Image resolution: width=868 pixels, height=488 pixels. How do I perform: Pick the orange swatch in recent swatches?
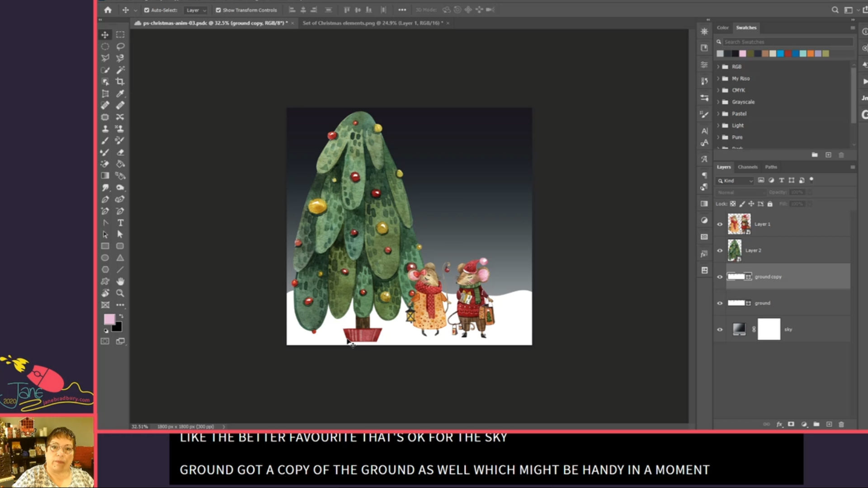[x=811, y=54]
